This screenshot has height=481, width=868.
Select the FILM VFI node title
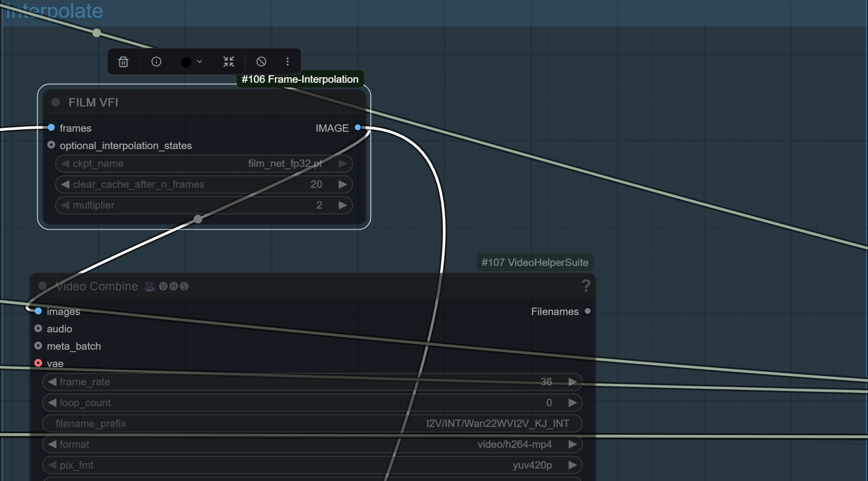pyautogui.click(x=94, y=103)
